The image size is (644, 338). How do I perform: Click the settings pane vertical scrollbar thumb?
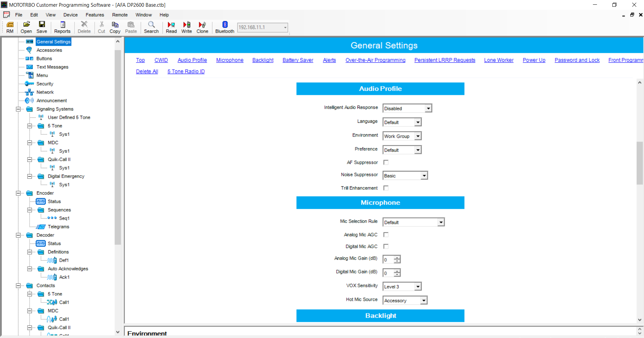point(640,163)
